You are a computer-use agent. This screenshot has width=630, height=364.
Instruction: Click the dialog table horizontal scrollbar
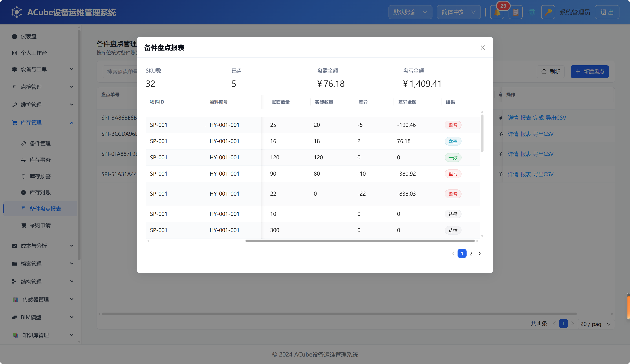360,241
